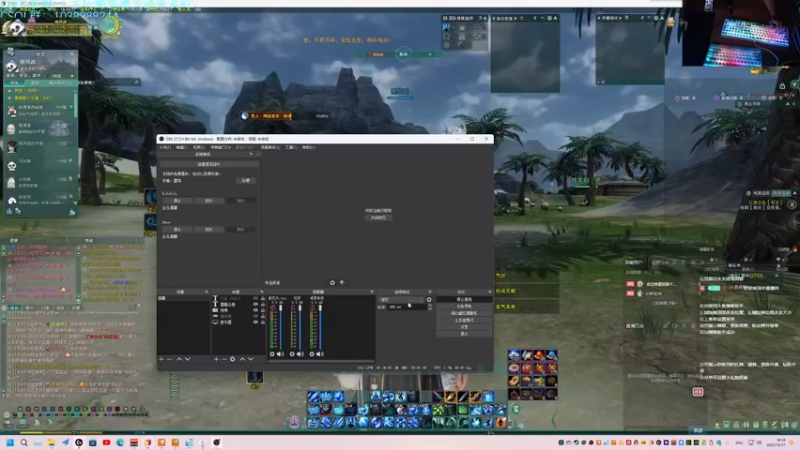Toggle the lock on the top text source
This screenshot has height=450, width=800.
pos(263,298)
